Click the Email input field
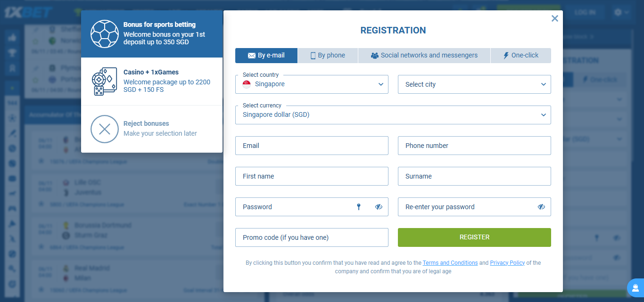Image resolution: width=644 pixels, height=302 pixels. pyautogui.click(x=312, y=146)
